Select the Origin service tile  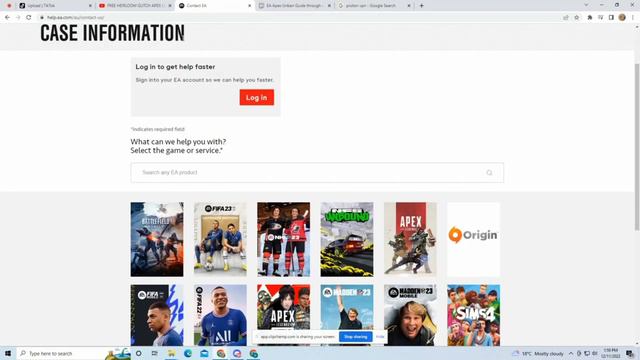(x=473, y=239)
